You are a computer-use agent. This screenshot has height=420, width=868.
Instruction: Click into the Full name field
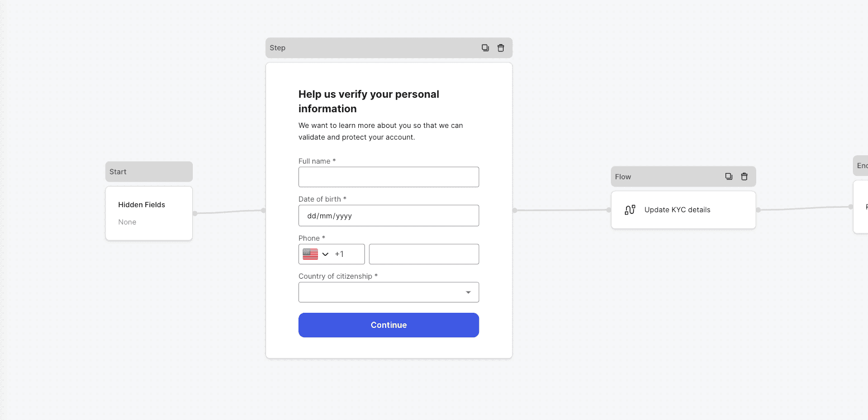click(388, 177)
